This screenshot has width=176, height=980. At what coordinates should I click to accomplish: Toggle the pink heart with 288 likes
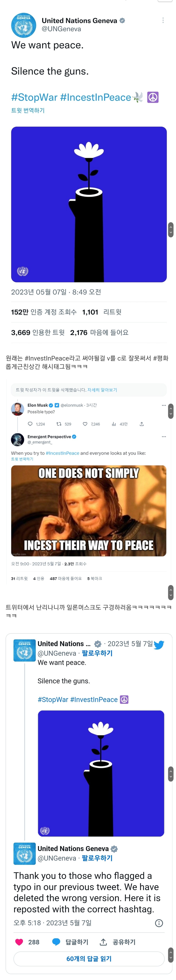(x=19, y=942)
